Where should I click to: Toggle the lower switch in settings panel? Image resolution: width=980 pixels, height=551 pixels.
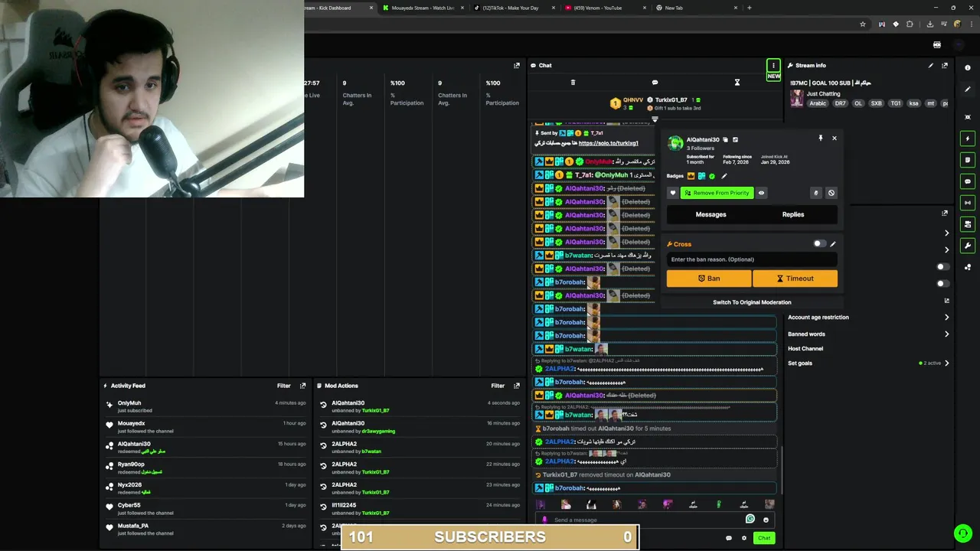[943, 283]
